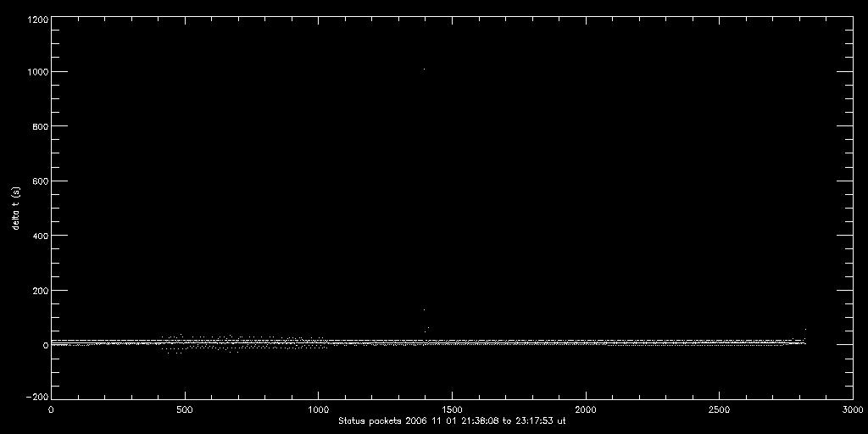Click the 2000 x-axis tick label
Image resolution: width=868 pixels, height=434 pixels.
[x=586, y=409]
